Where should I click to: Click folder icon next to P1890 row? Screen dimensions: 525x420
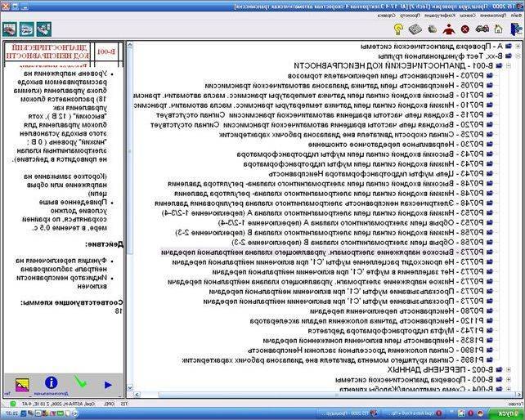click(490, 350)
